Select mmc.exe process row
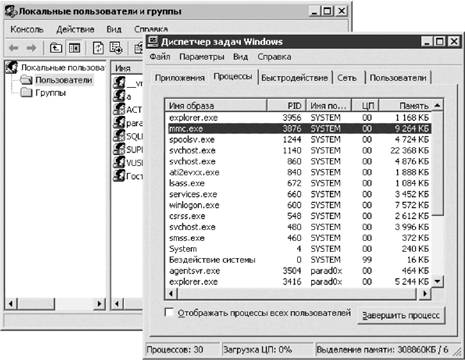The image size is (465, 360). (299, 129)
